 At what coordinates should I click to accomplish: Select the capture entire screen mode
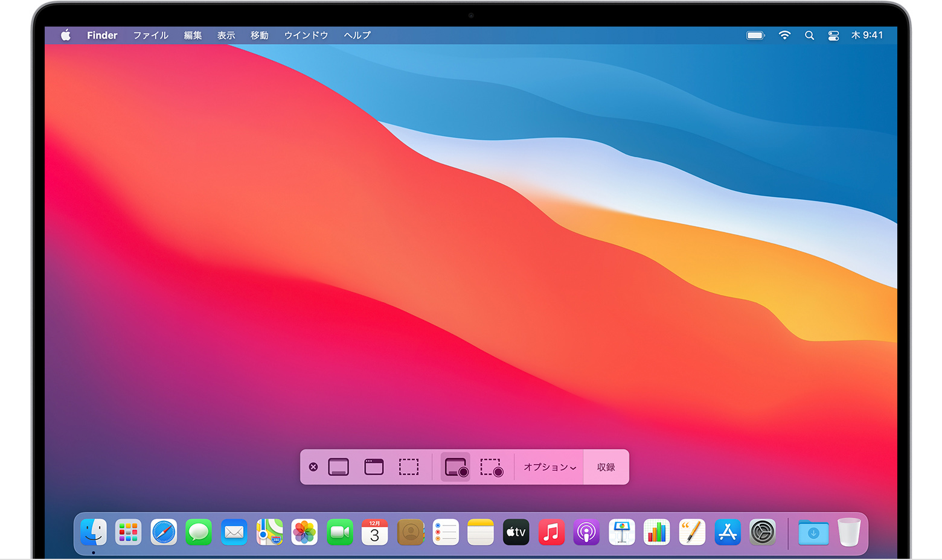pyautogui.click(x=339, y=466)
